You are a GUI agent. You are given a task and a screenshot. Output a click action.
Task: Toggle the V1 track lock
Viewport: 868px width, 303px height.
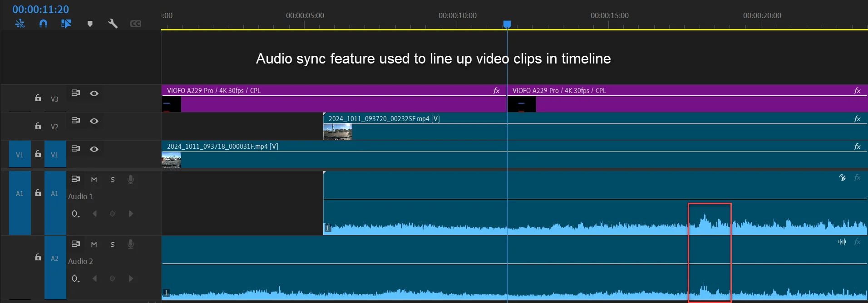tap(38, 154)
